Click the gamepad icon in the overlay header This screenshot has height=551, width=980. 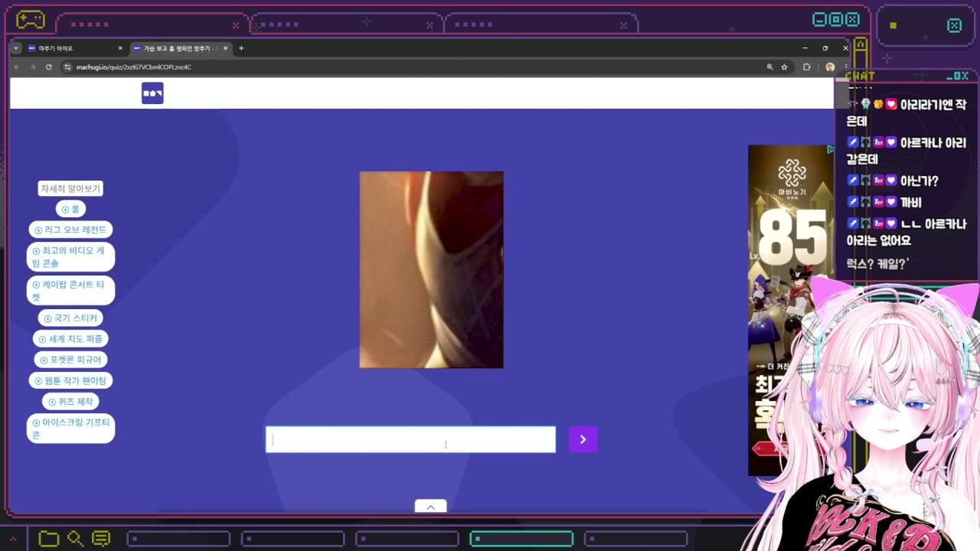[31, 20]
